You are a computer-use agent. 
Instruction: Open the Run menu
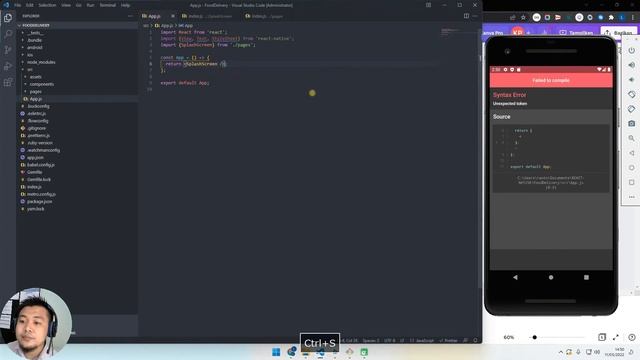pyautogui.click(x=90, y=5)
